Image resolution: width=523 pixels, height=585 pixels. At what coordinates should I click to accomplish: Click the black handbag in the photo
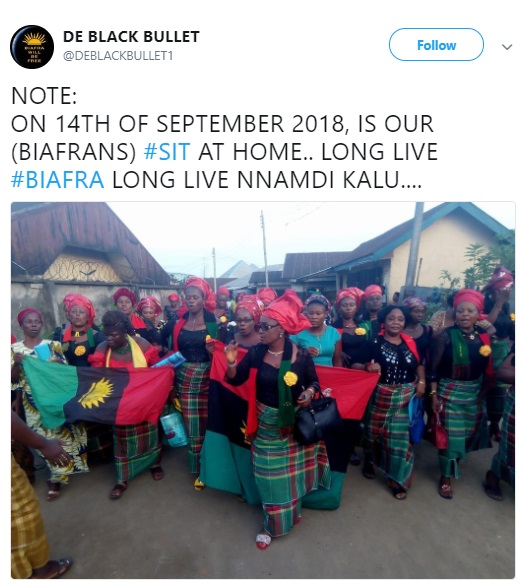[x=317, y=417]
